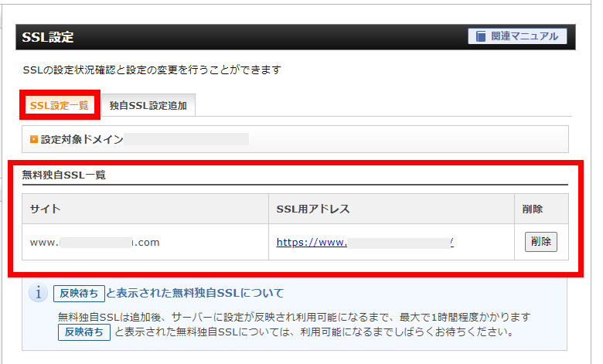Viewport: 603px width, 364px height.
Task: Click the book icon on 関連マニュアル button
Action: pyautogui.click(x=482, y=36)
